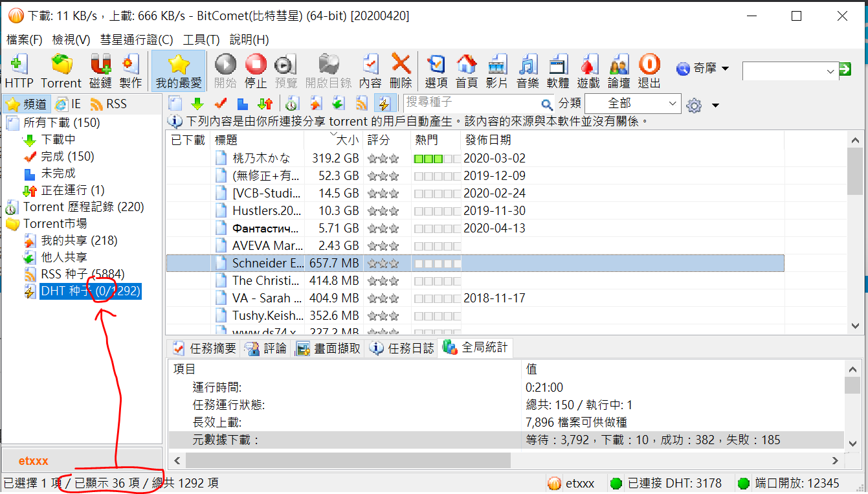Open the 說明(H) menu
Viewport: 868px width, 494px height.
click(x=249, y=39)
